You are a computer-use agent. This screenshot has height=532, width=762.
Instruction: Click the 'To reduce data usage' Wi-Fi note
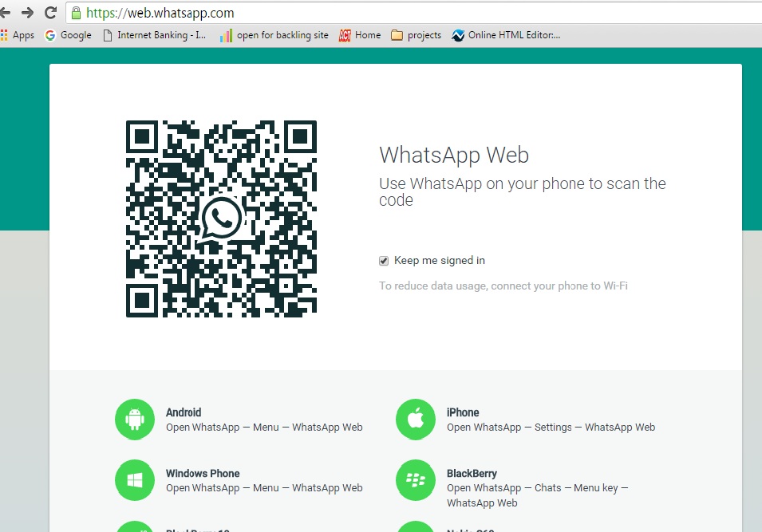(x=503, y=286)
